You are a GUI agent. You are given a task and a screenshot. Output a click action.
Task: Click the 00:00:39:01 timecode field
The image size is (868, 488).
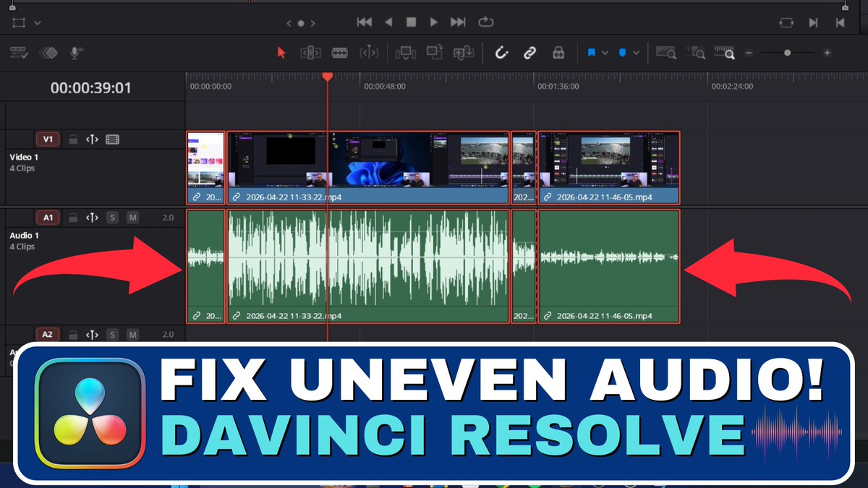[x=90, y=88]
